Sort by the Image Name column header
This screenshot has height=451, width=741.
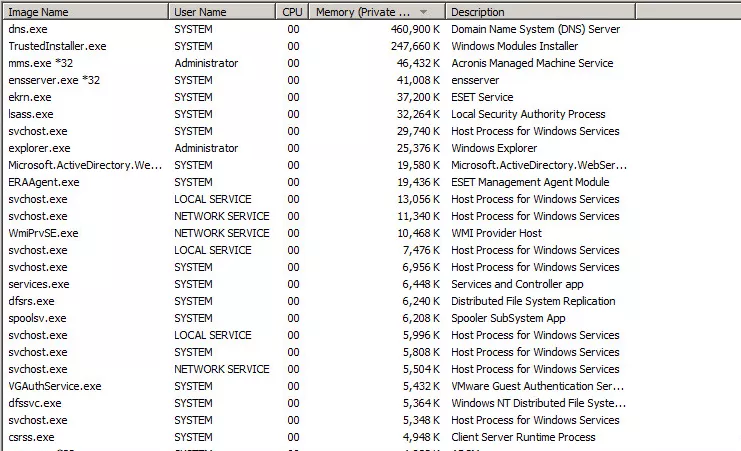86,12
